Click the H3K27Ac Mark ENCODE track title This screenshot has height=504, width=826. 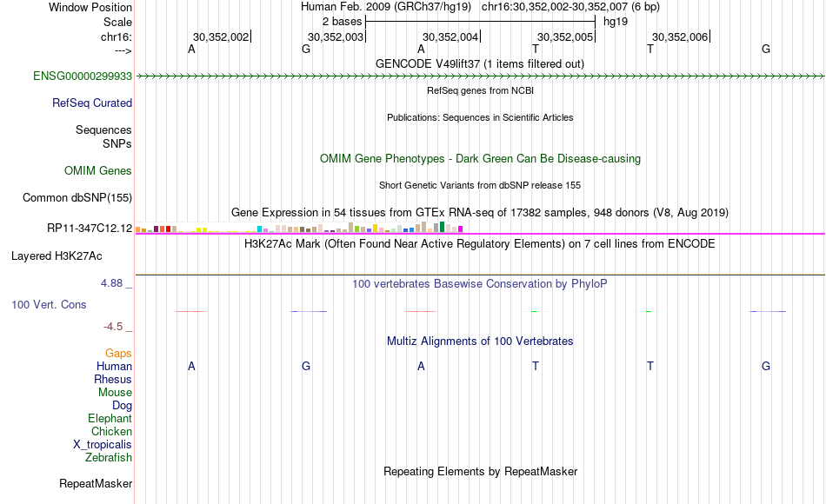(480, 243)
